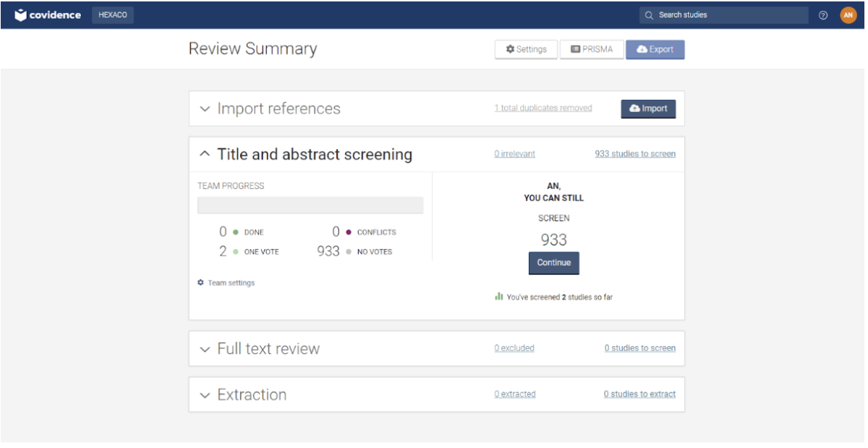Open the HEXACO review tab
The image size is (868, 448).
click(x=113, y=15)
